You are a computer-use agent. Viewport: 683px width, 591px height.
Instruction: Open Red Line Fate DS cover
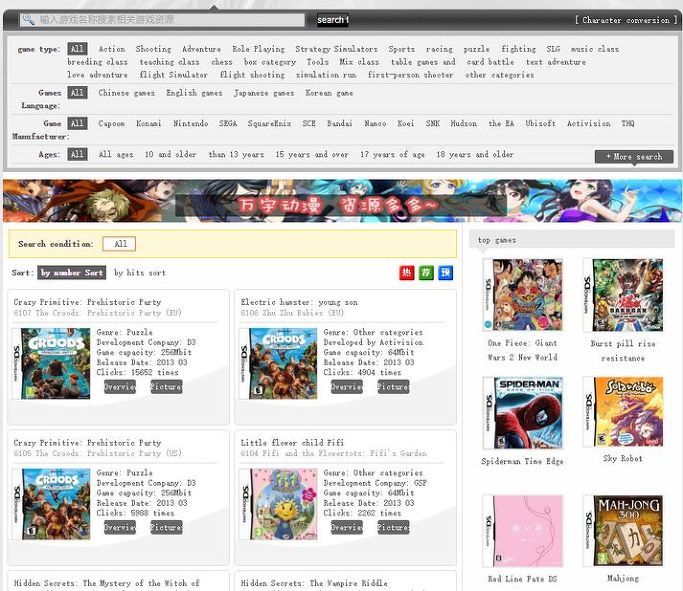pyautogui.click(x=522, y=530)
